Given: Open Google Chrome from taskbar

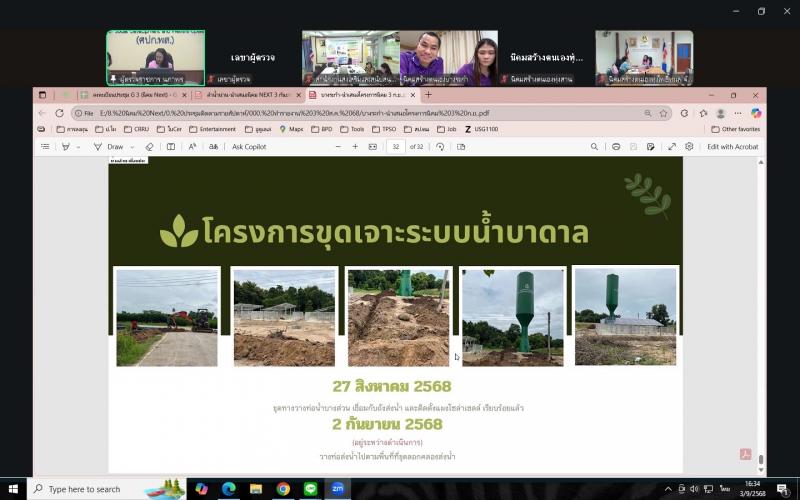Looking at the screenshot, I should (283, 489).
